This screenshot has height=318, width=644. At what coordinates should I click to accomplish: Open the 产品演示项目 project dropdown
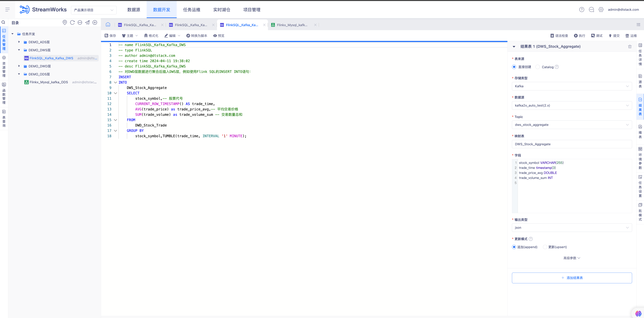click(x=94, y=10)
